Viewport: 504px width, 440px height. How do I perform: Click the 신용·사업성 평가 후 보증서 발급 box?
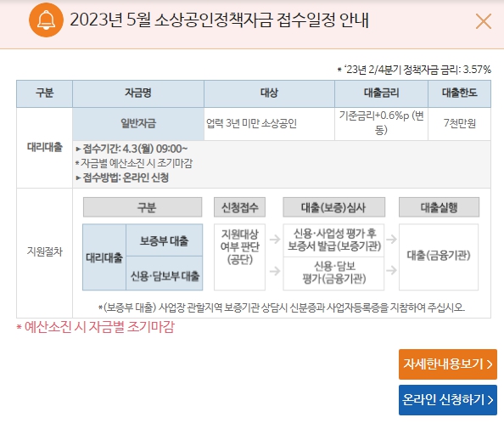pyautogui.click(x=333, y=240)
